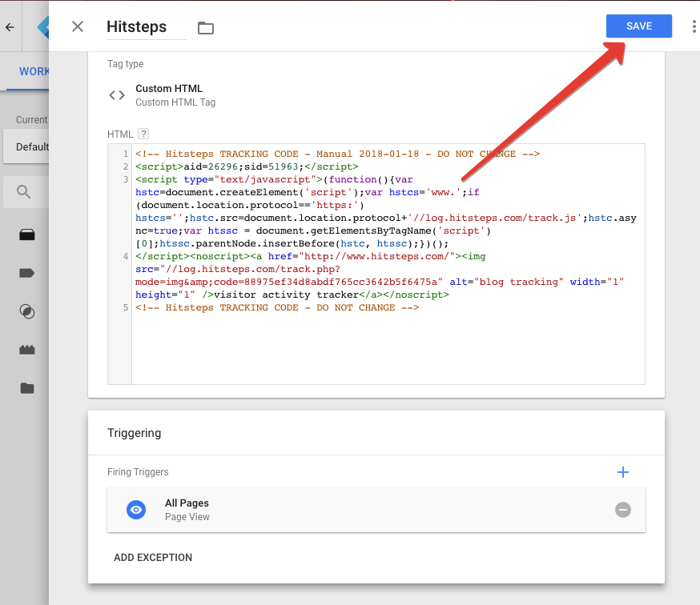Image resolution: width=700 pixels, height=605 pixels.
Task: Click inside the HTML code editor
Action: (x=376, y=263)
